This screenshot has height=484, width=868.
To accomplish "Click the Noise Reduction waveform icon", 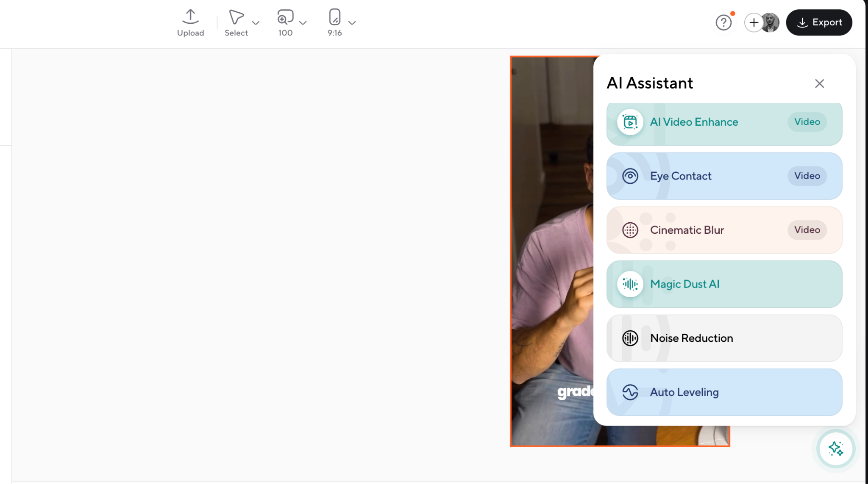I will coord(630,338).
